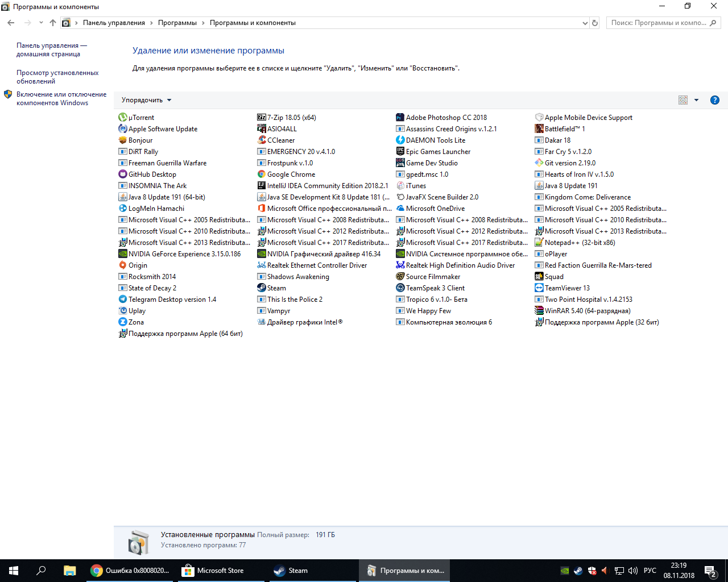Screen dimensions: 728x582
Task: Open notification center in taskbar
Action: pyautogui.click(x=710, y=571)
